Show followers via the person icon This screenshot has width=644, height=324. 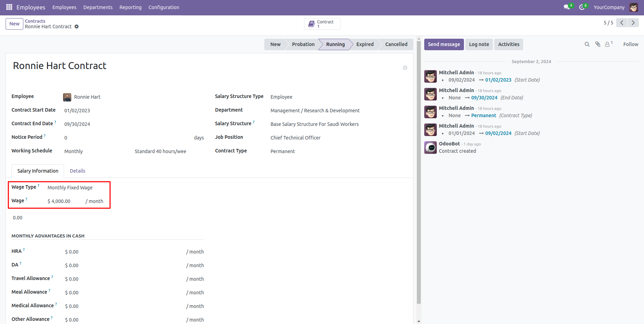[608, 44]
